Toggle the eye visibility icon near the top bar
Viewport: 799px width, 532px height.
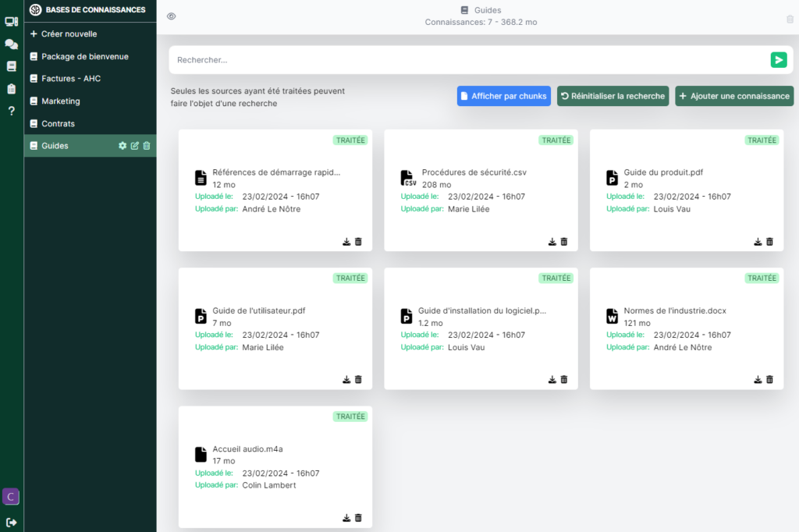[171, 16]
